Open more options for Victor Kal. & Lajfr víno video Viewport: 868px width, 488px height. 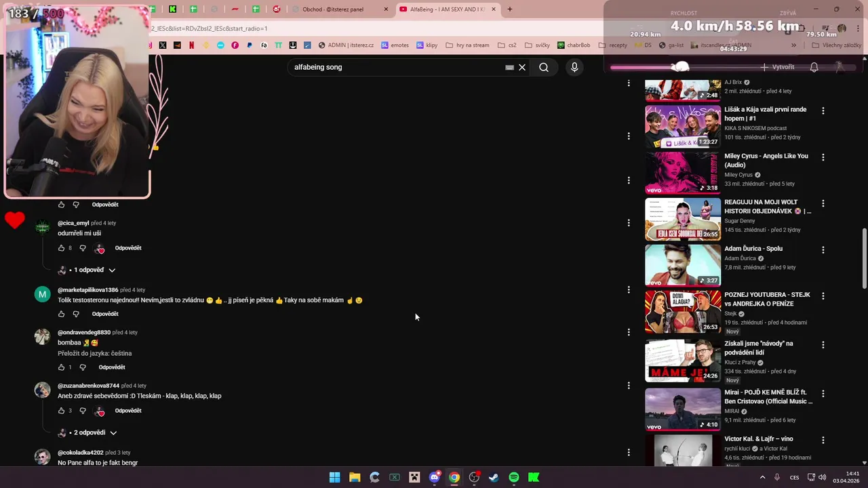[823, 440]
